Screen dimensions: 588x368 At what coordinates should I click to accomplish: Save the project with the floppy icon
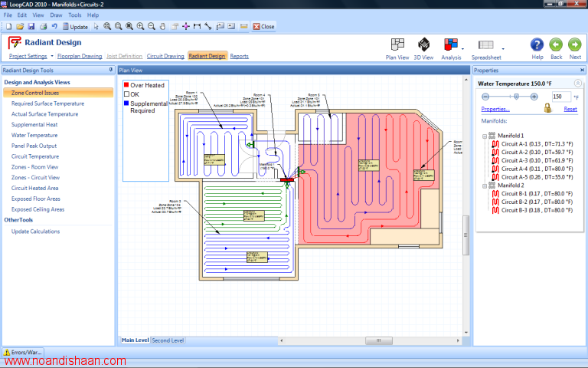coord(31,27)
